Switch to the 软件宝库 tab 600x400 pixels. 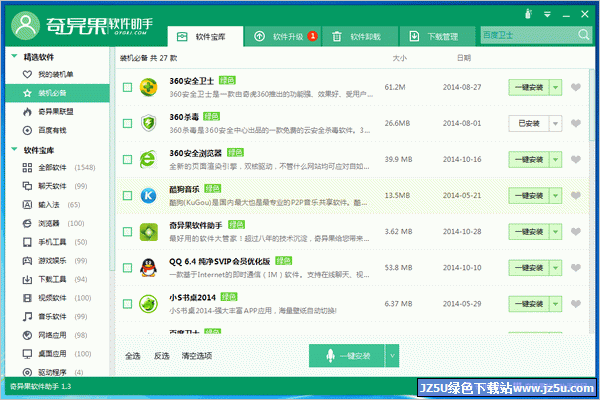click(x=205, y=37)
